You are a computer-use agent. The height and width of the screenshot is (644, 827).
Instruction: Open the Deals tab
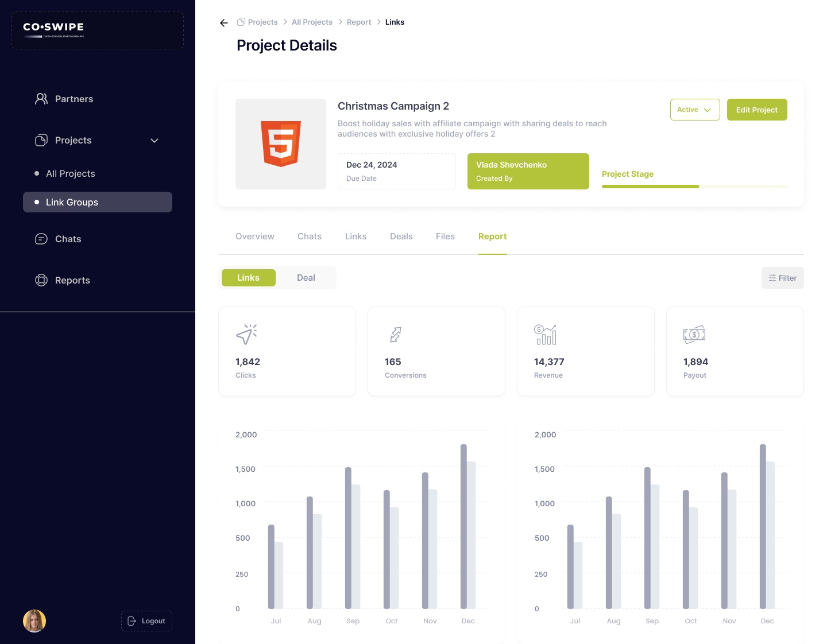point(401,236)
